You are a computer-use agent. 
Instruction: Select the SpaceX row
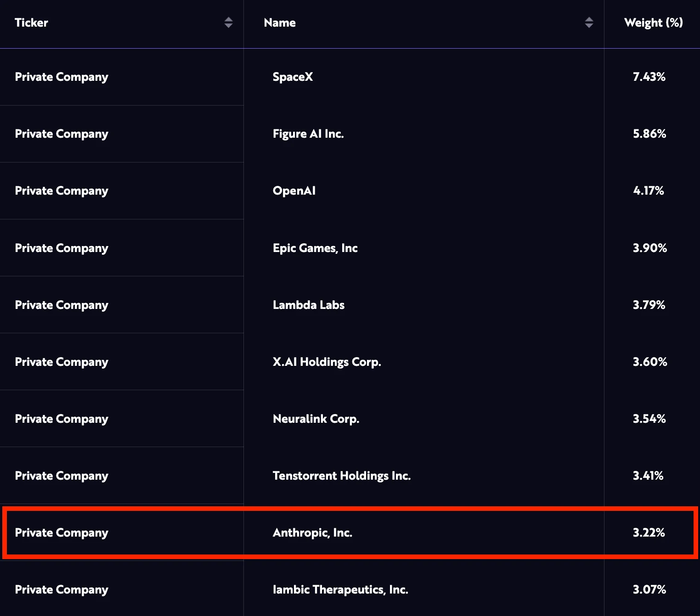pos(293,77)
